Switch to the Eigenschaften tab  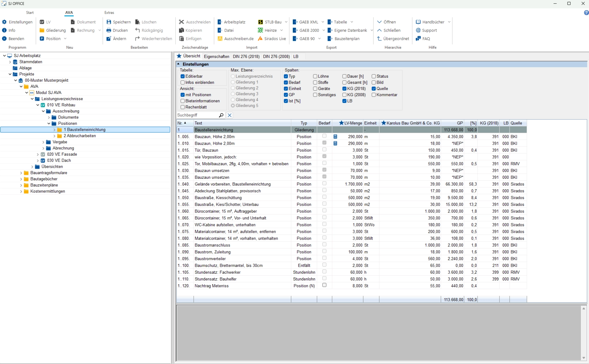216,57
